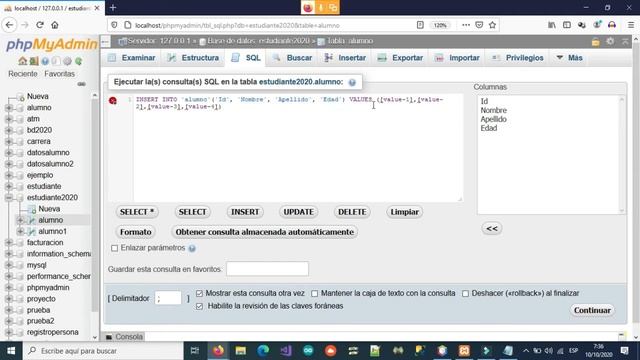Expand the carrera database node

(9, 141)
